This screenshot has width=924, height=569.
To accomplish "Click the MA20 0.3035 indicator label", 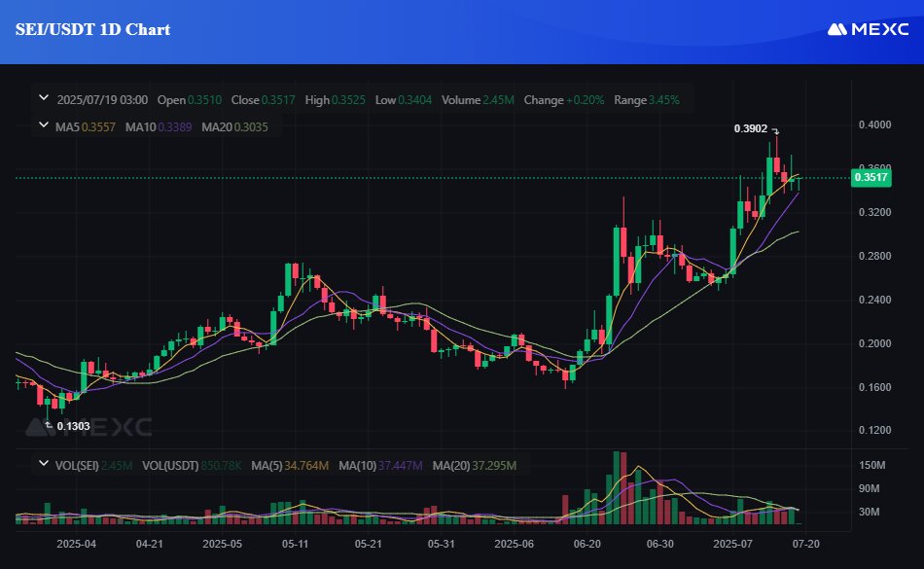I will 234,127.
